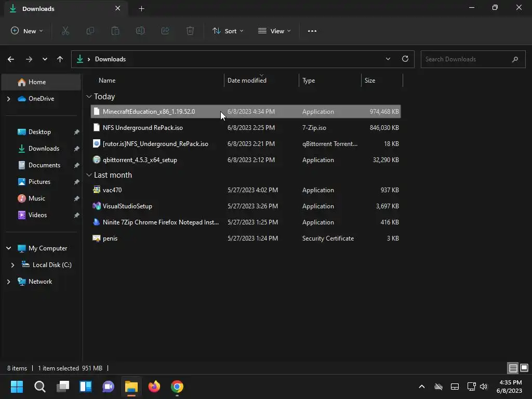Sort by Size column header

pos(369,81)
